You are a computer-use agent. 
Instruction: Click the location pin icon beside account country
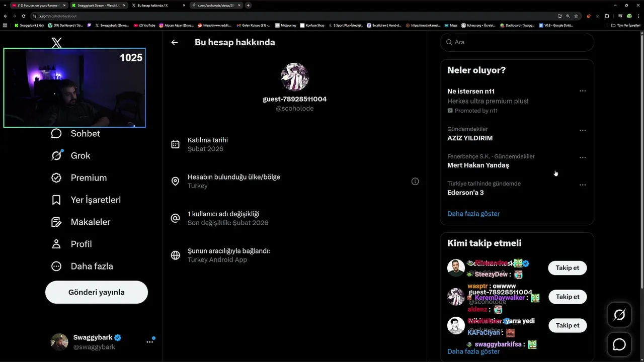[175, 181]
